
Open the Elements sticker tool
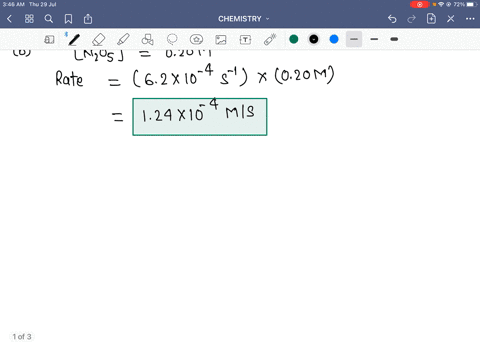point(196,40)
